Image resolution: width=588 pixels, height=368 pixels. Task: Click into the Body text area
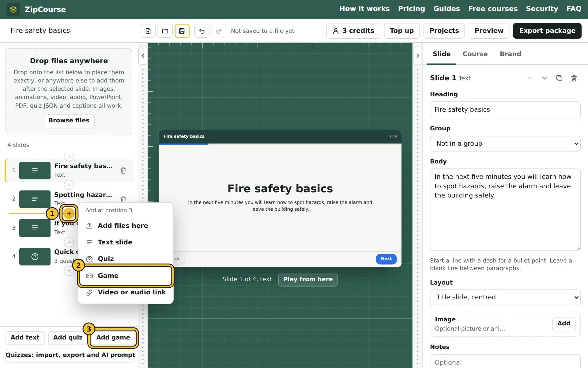tap(505, 209)
